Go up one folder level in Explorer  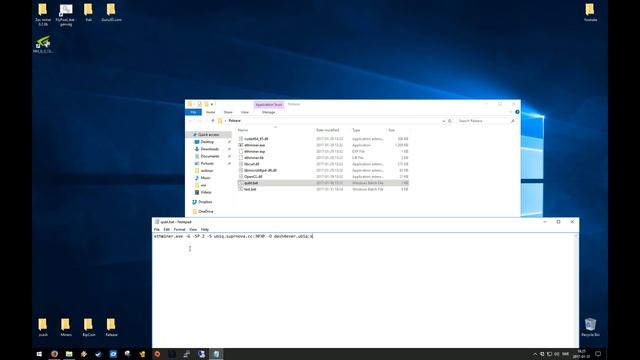click(x=213, y=121)
